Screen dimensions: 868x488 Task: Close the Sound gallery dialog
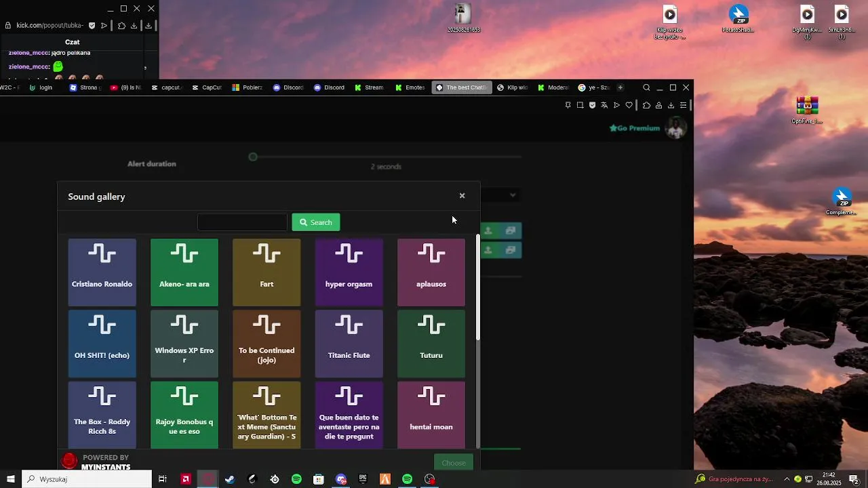462,196
